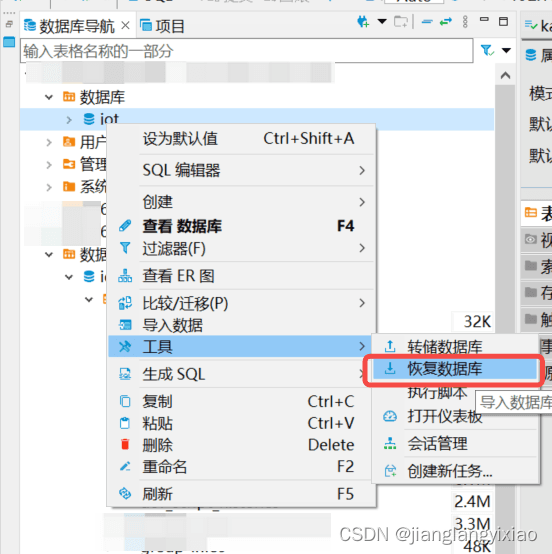The height and width of the screenshot is (554, 552).
Task: Select 创建新任务... in tools submenu
Action: click(455, 471)
